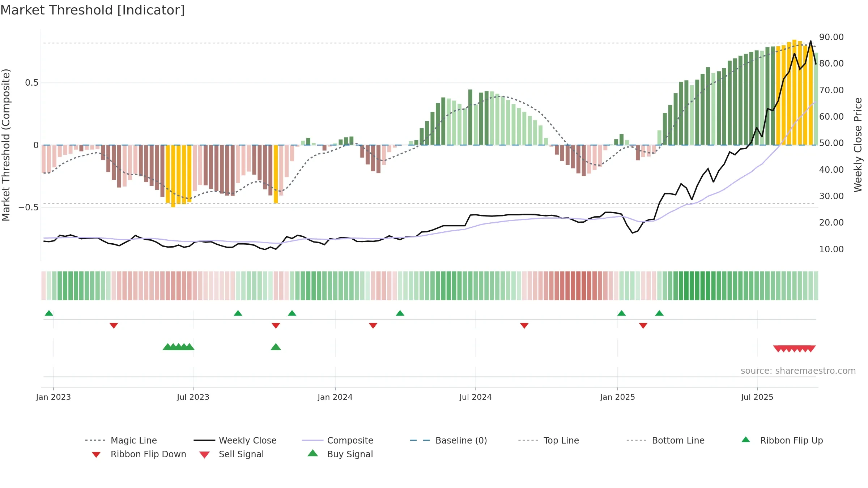The image size is (868, 488).
Task: Toggle the Baseline (0) legend entry
Action: (x=448, y=440)
